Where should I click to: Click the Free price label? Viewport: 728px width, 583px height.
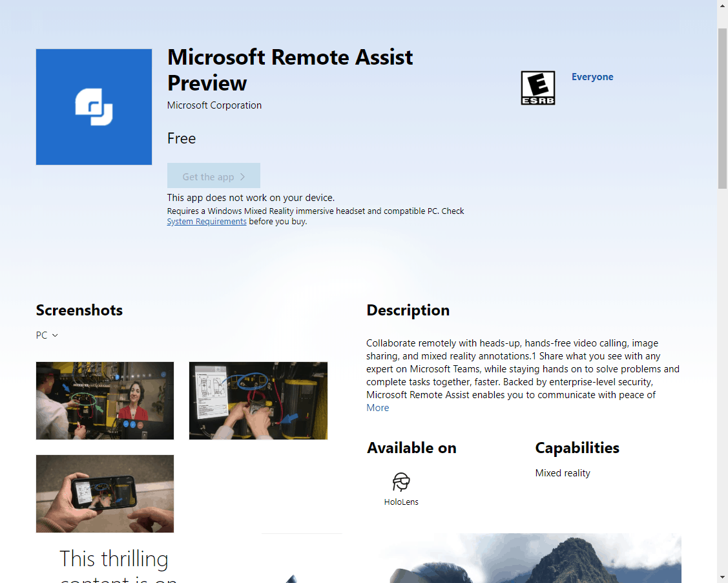182,138
